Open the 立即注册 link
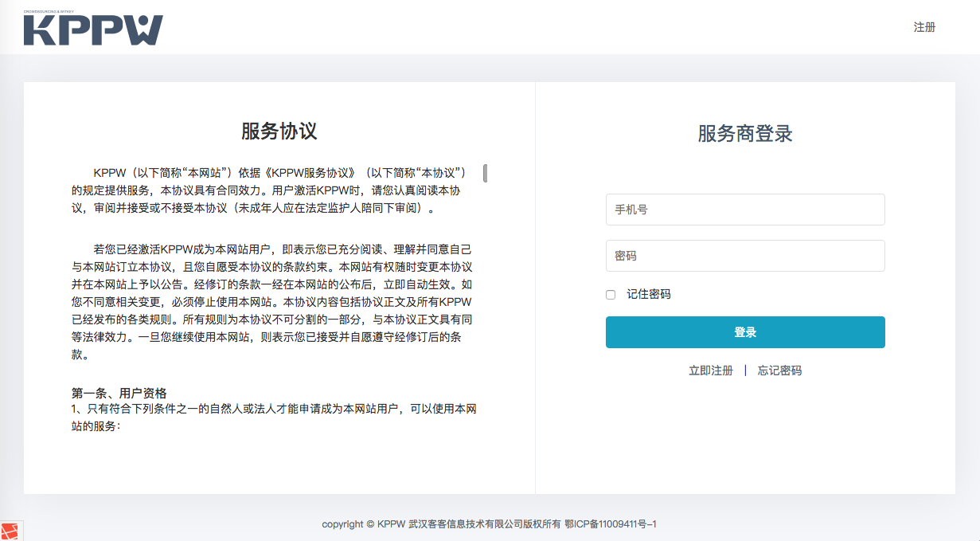980x541 pixels. pos(711,370)
